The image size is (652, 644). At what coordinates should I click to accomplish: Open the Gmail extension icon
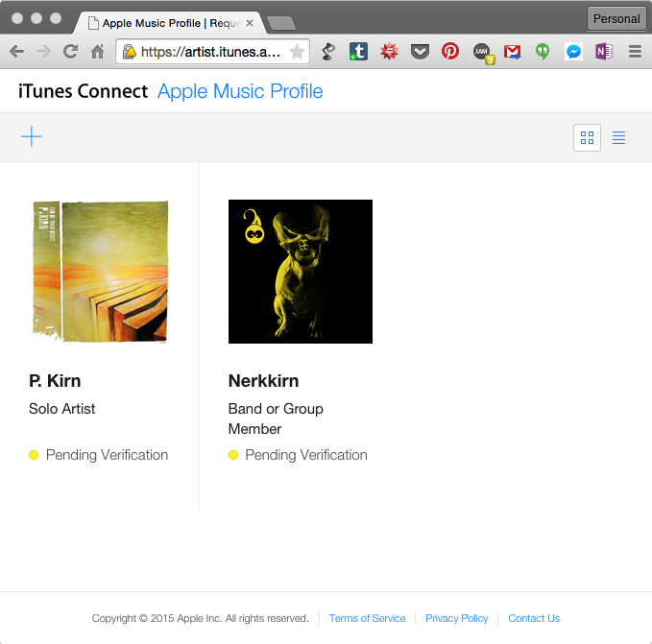(513, 52)
